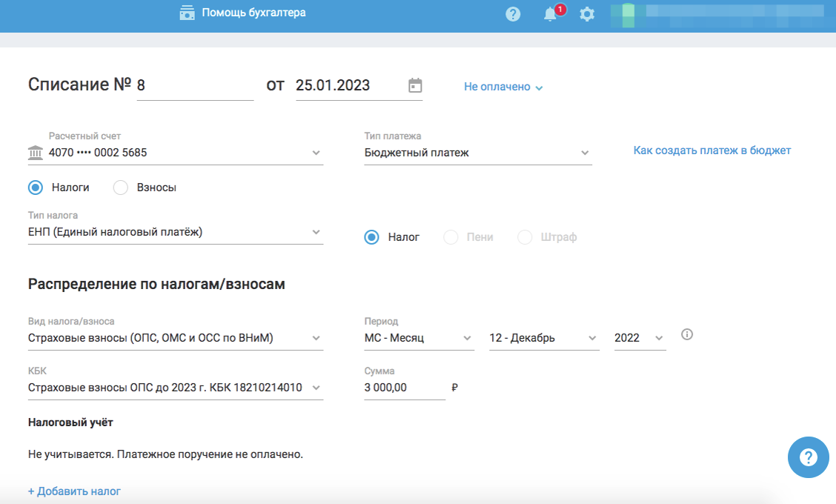This screenshot has height=504, width=836.
Task: Open the КБК selection dropdown
Action: [175, 387]
